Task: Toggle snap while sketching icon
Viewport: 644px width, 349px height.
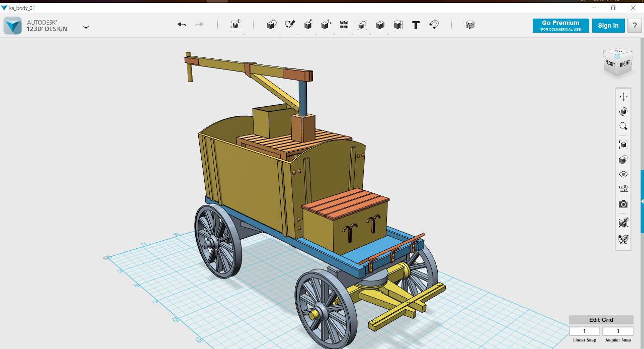Action: (623, 222)
